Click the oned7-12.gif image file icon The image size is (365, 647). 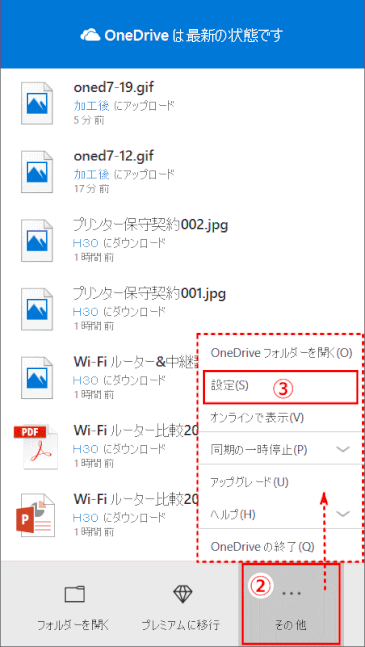click(37, 172)
